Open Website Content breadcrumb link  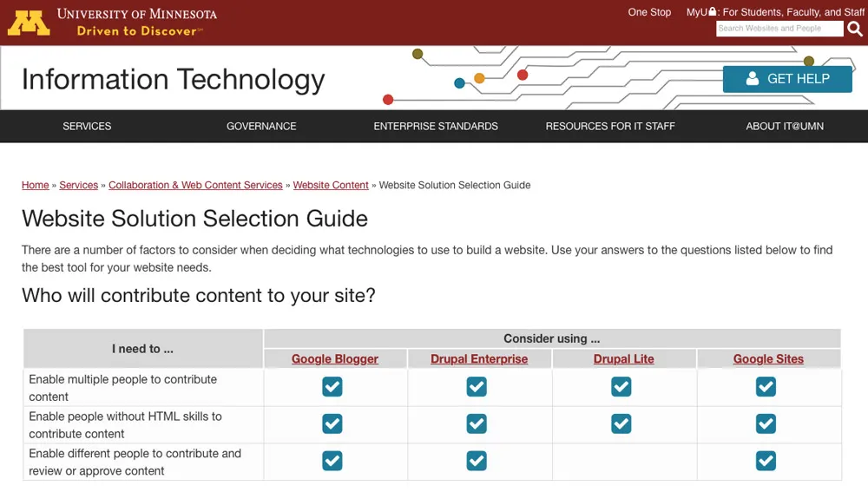(331, 185)
